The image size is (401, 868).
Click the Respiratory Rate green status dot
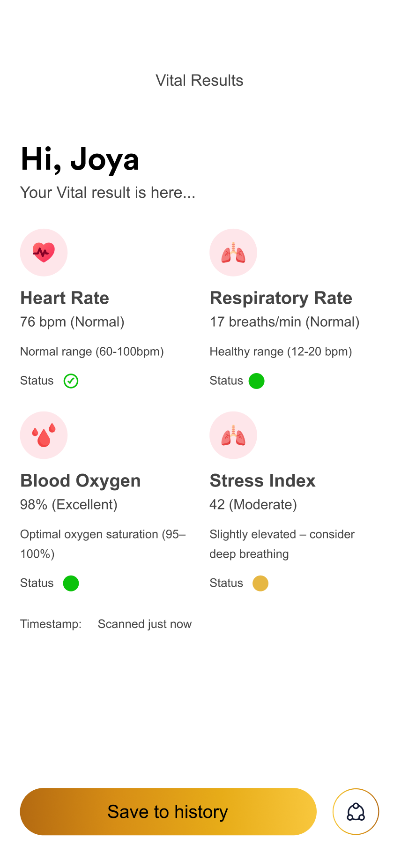pos(256,381)
